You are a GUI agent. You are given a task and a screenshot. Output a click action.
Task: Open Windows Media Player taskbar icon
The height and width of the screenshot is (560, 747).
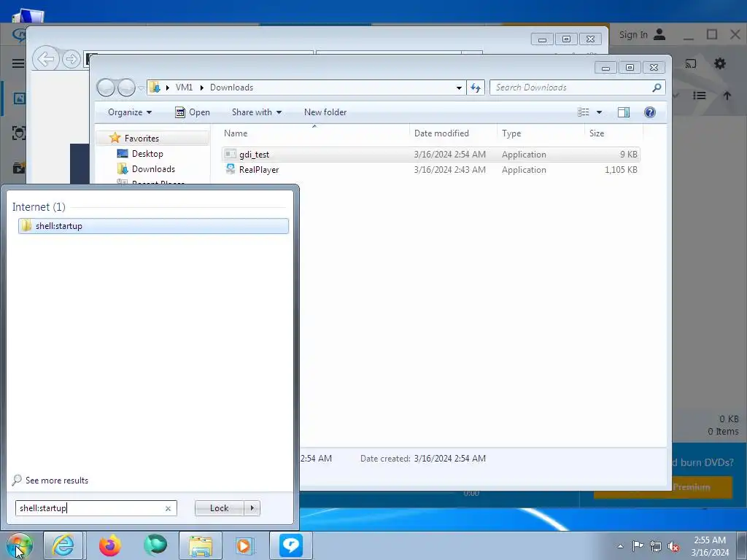click(x=245, y=545)
